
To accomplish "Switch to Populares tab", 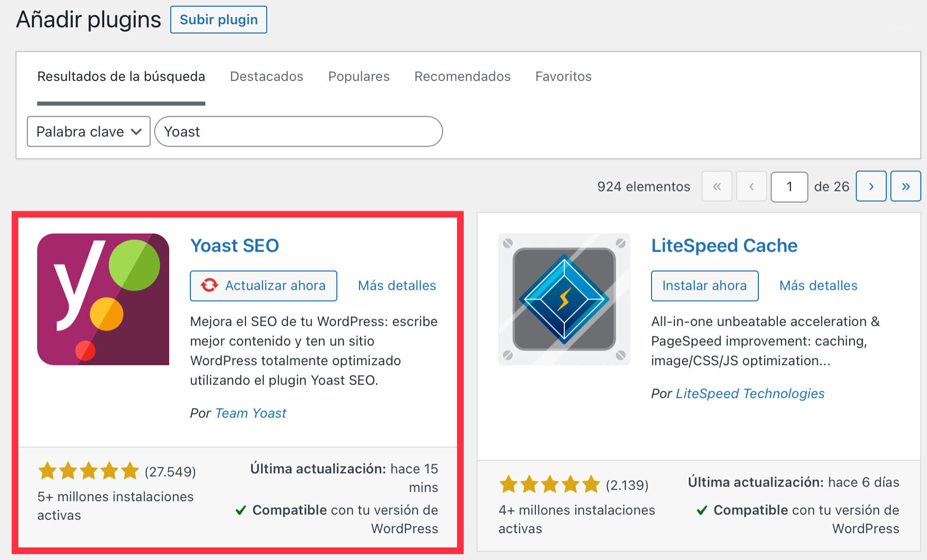I will 359,76.
